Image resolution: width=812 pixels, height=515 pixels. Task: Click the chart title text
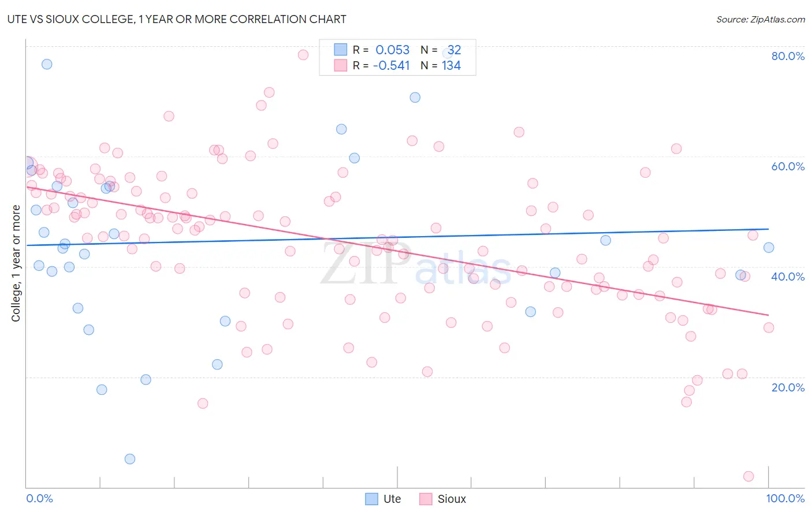pyautogui.click(x=177, y=19)
